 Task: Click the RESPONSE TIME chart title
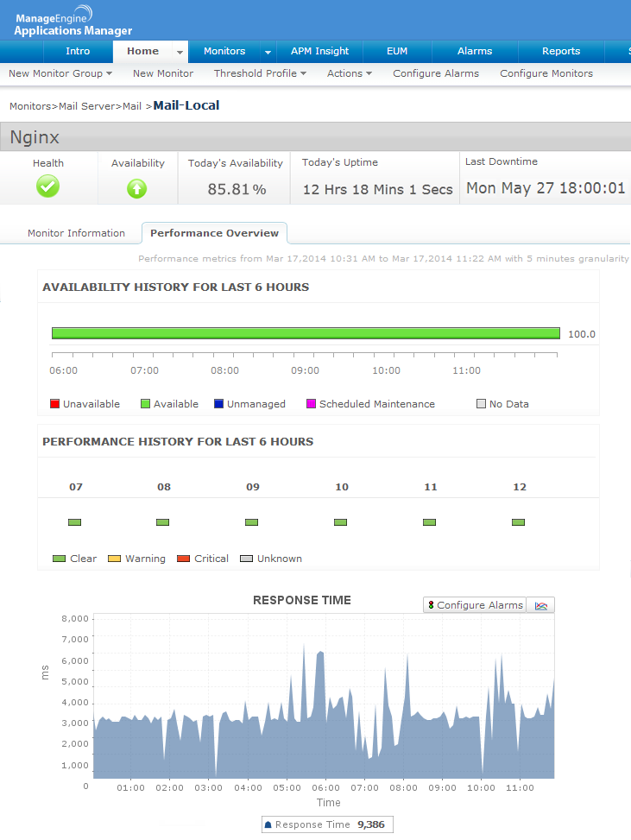[x=302, y=601]
